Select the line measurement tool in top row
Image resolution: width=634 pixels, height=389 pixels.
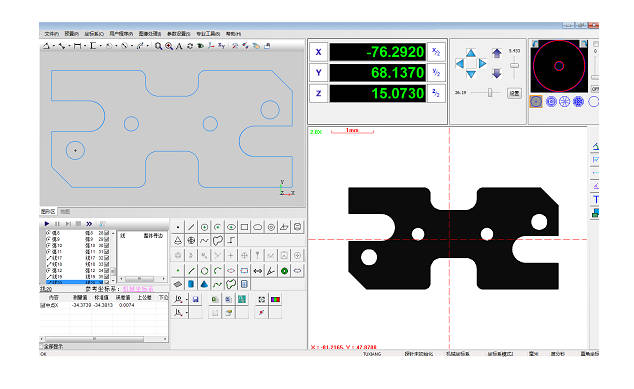tap(191, 227)
